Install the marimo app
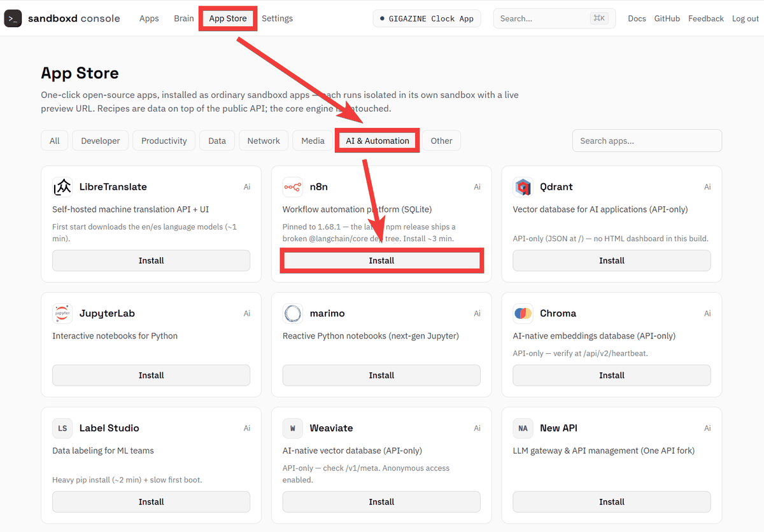764x532 pixels. tap(381, 375)
